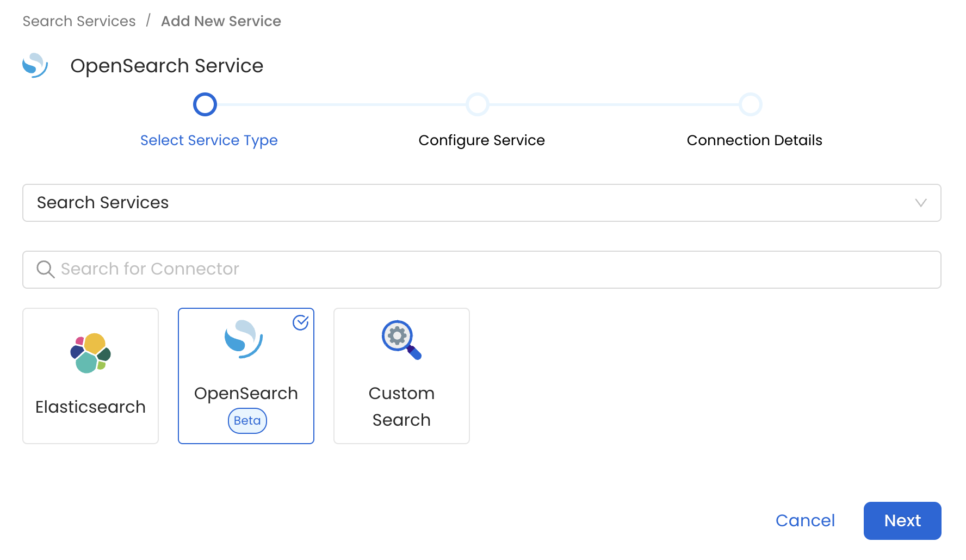966x560 pixels.
Task: Click the checkmark badge on the OpenSearch card
Action: [301, 322]
